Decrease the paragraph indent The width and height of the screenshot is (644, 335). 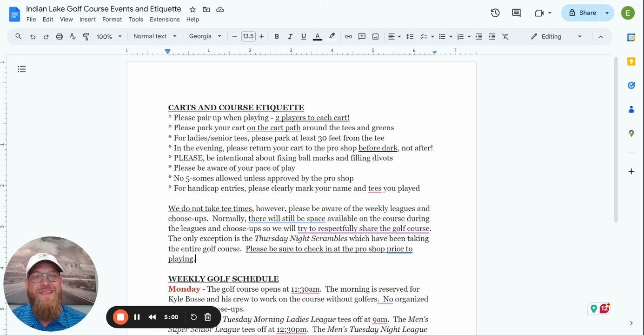coord(478,36)
